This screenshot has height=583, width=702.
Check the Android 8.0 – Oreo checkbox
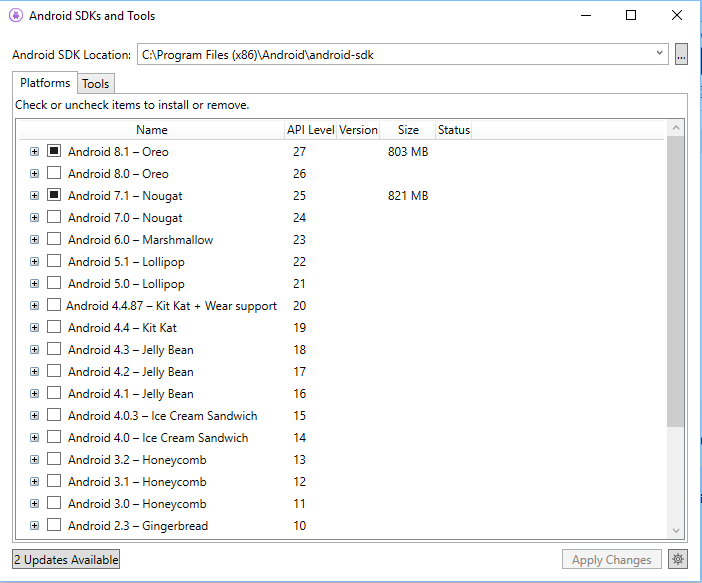(54, 173)
